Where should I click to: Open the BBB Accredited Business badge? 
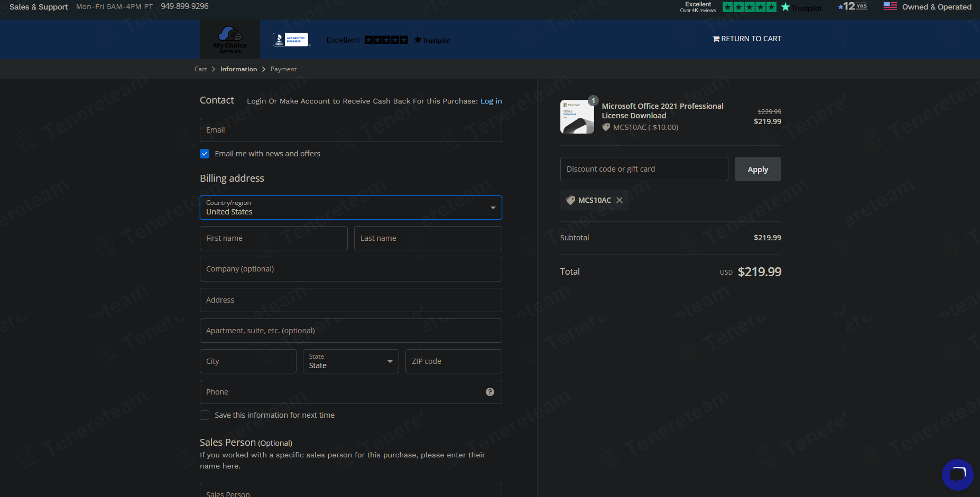coord(291,40)
